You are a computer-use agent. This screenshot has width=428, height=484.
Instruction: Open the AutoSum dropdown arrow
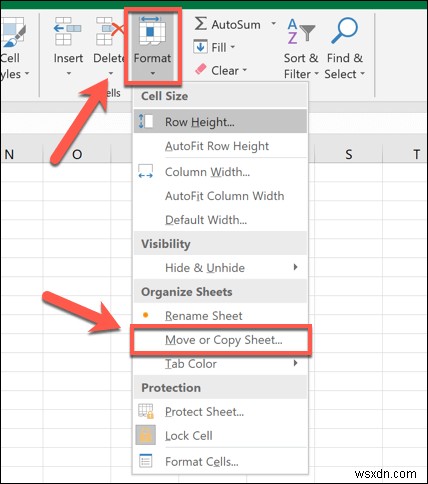pyautogui.click(x=273, y=24)
